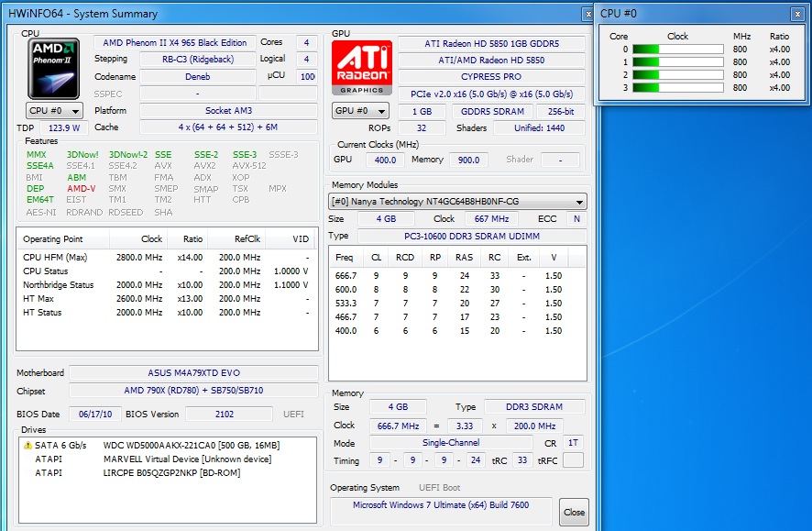Click the Socket AM3 platform field
This screenshot has height=531, width=812.
coord(228,110)
